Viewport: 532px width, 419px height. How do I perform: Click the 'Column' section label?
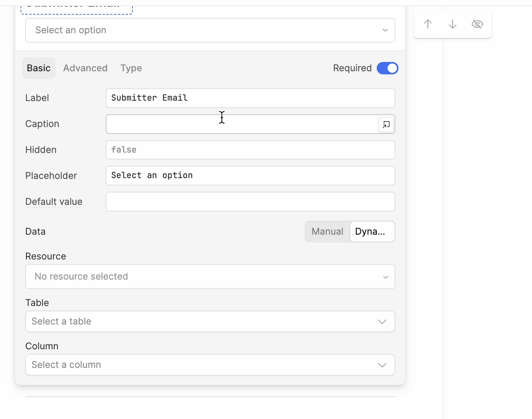coord(42,346)
